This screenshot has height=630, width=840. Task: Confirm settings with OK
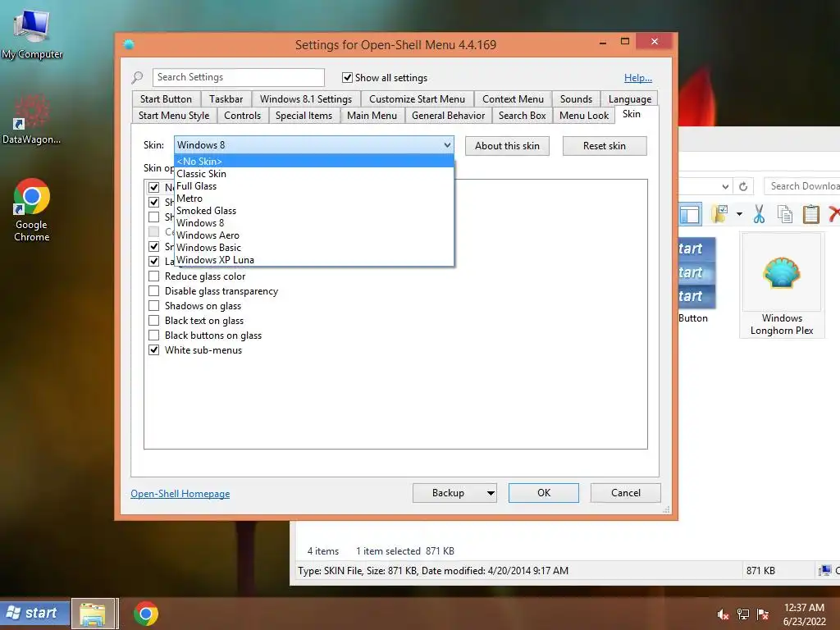pyautogui.click(x=544, y=493)
